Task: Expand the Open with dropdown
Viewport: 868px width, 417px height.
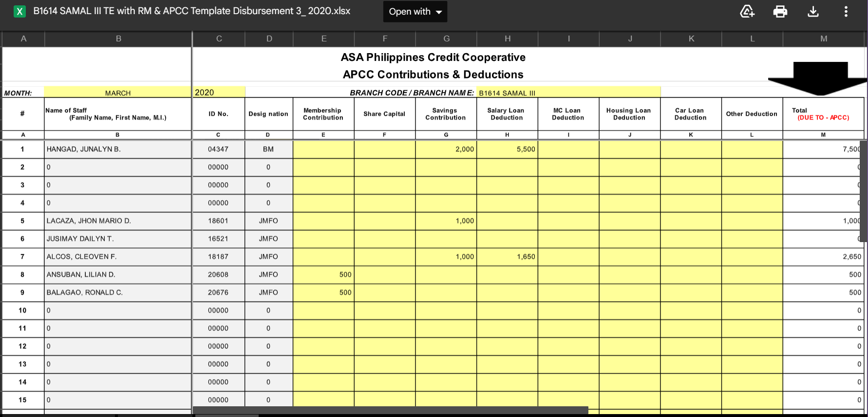Action: (415, 12)
